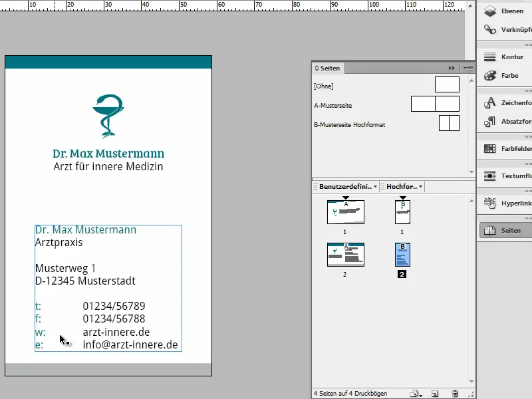
Task: Delete selected page with trash icon
Action: [455, 394]
